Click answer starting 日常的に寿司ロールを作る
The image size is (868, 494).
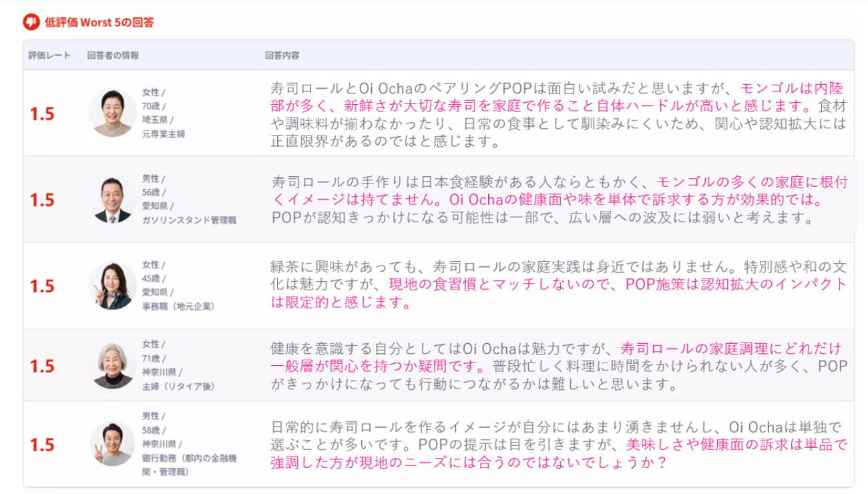[559, 445]
